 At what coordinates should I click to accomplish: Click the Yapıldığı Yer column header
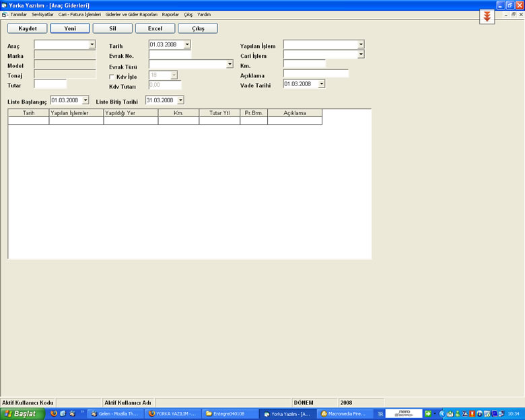131,113
